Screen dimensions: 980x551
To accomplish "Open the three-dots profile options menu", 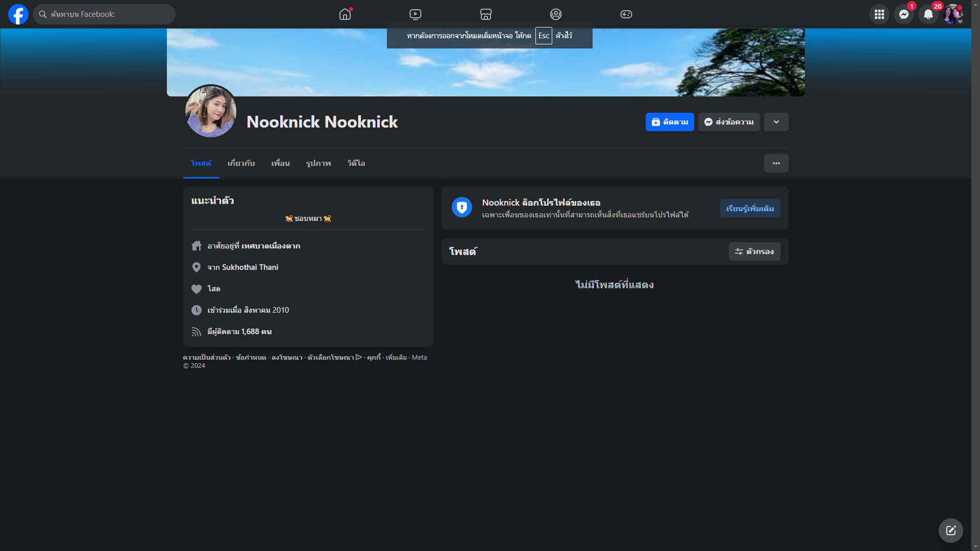I will point(776,163).
